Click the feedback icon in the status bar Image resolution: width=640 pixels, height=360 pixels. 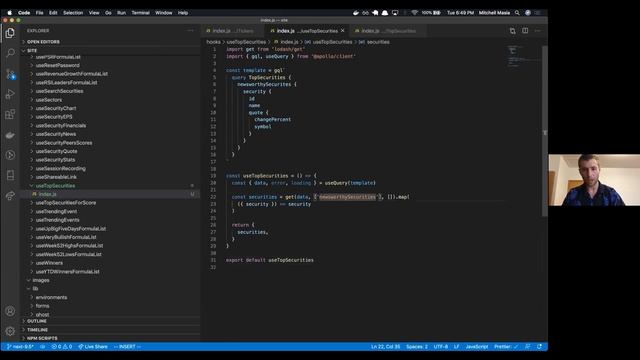pos(527,347)
